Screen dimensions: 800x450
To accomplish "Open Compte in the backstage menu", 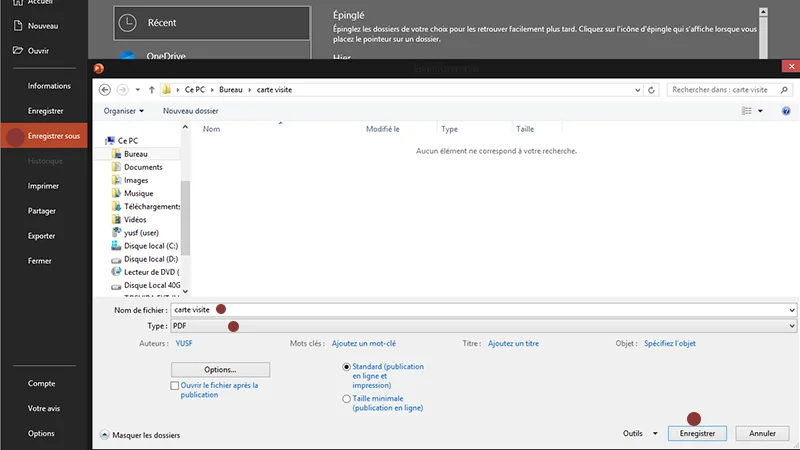I will 41,383.
